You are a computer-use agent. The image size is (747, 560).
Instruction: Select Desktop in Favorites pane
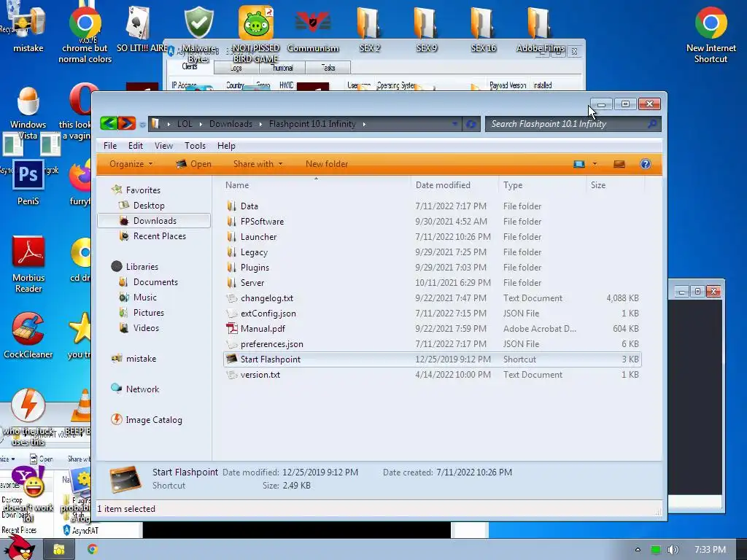tap(149, 205)
